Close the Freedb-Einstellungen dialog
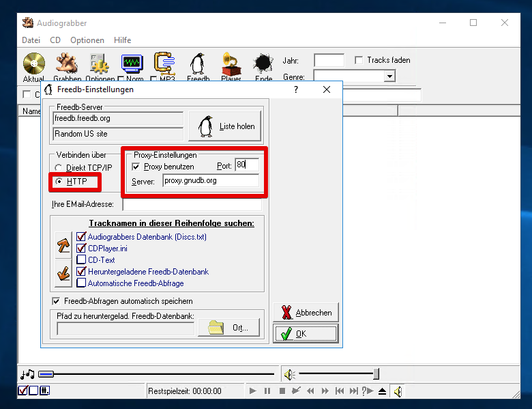This screenshot has width=532, height=409. [x=327, y=89]
